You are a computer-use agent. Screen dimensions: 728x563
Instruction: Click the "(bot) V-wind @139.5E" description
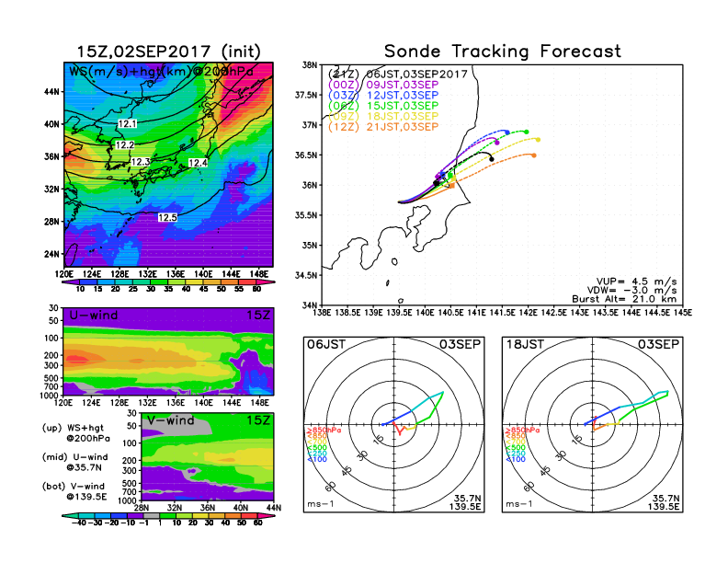[x=74, y=491]
